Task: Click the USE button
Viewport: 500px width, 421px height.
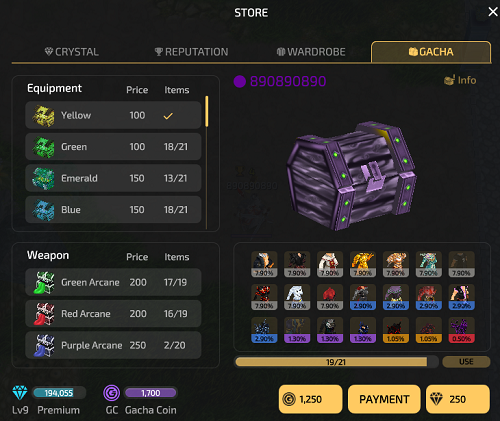Action: pos(466,362)
